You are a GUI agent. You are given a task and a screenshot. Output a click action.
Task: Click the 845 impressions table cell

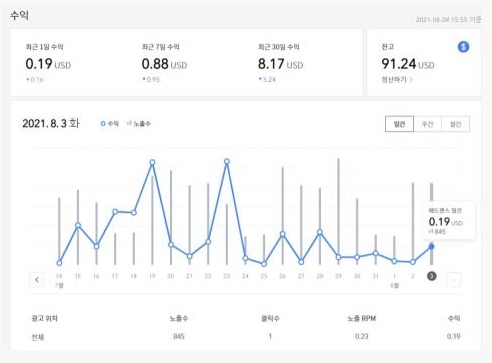click(179, 336)
